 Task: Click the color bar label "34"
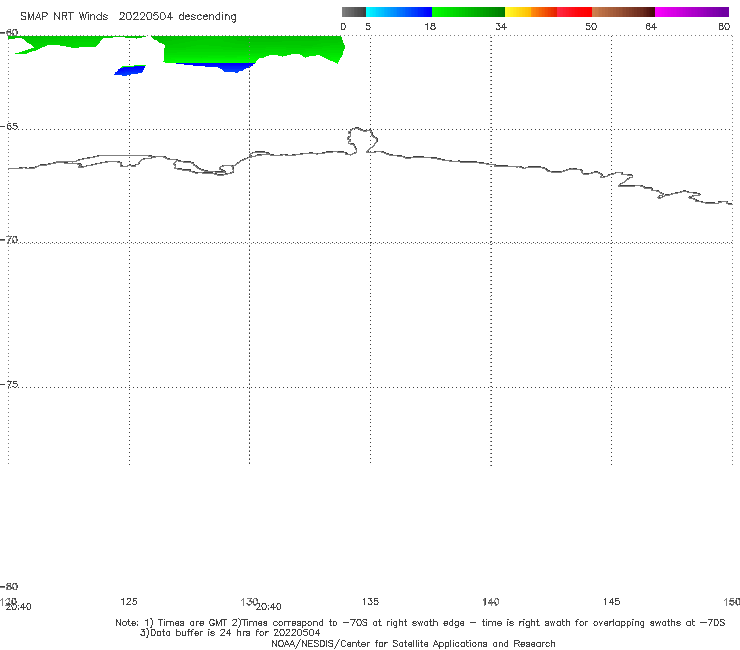point(501,27)
